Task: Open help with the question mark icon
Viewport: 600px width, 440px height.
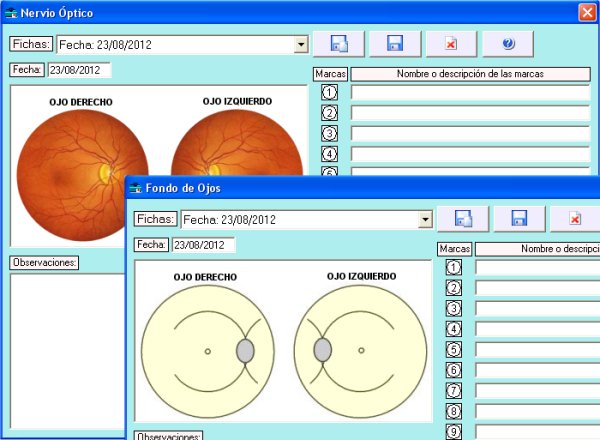Action: coord(507,44)
